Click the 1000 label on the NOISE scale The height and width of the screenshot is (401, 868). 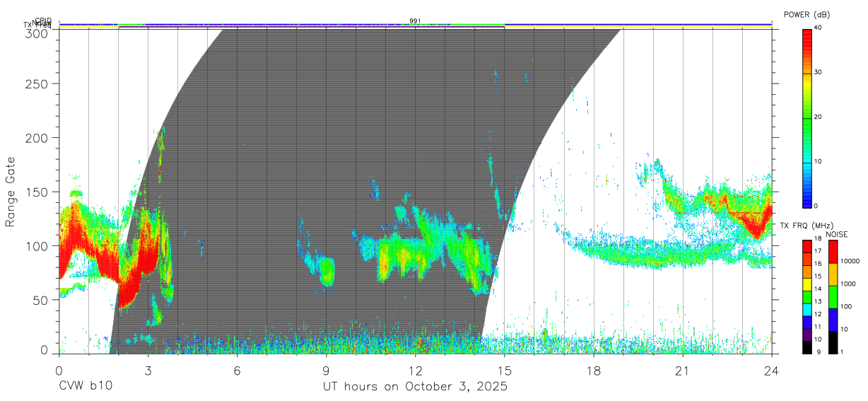848,284
